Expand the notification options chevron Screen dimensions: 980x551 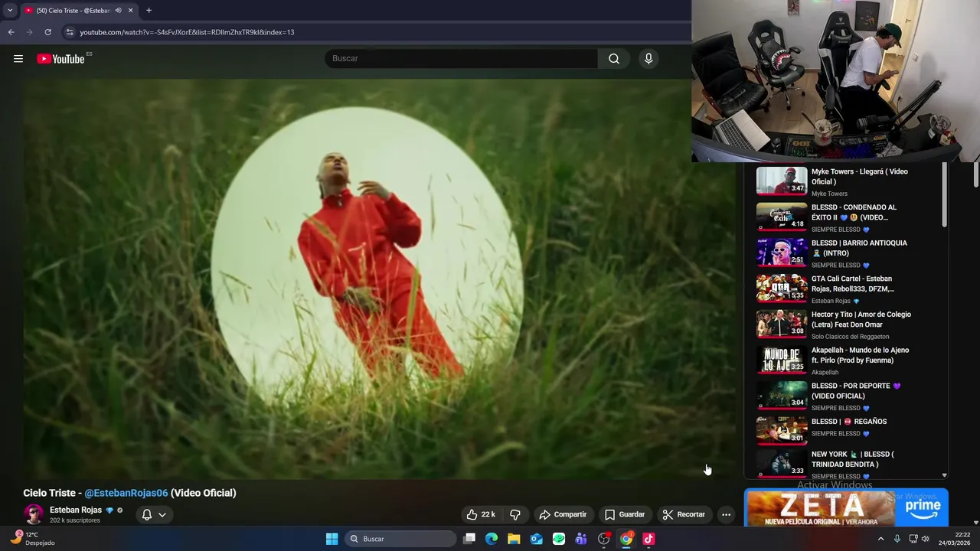click(x=162, y=514)
